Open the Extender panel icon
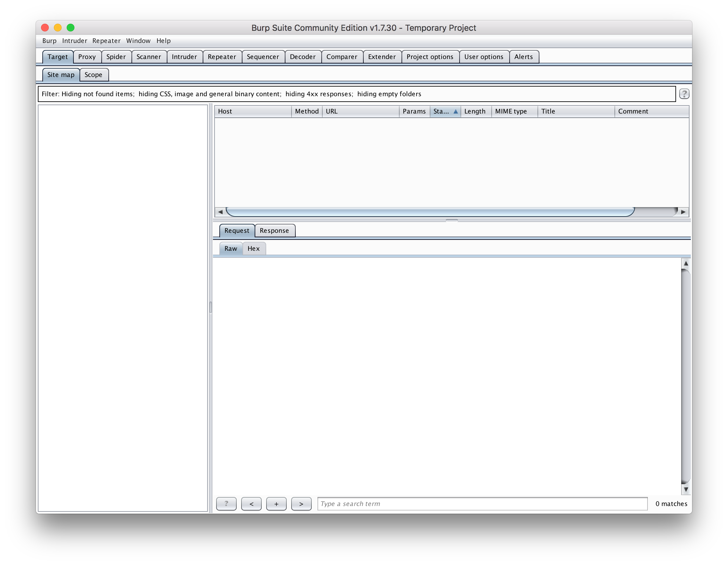The height and width of the screenshot is (565, 728). [x=382, y=57]
